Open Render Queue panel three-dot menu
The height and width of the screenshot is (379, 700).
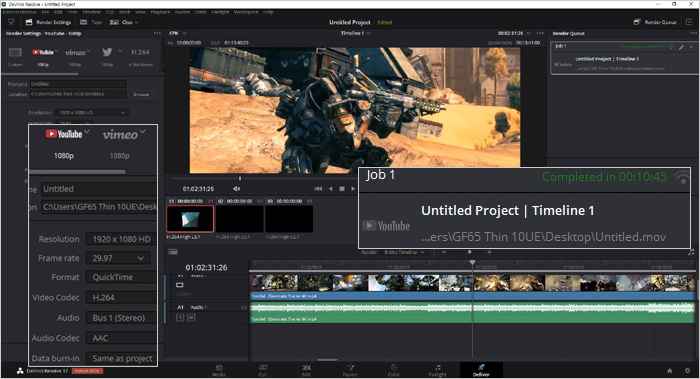[693, 33]
